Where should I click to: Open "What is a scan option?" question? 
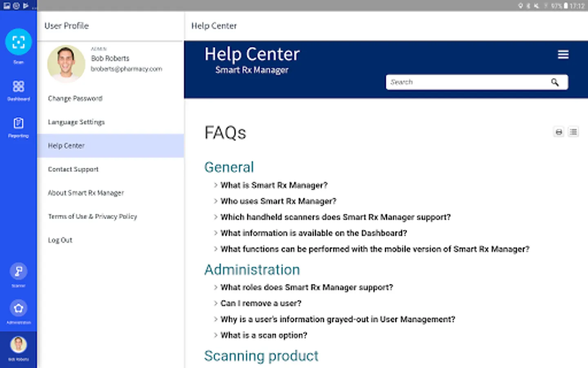(x=264, y=335)
